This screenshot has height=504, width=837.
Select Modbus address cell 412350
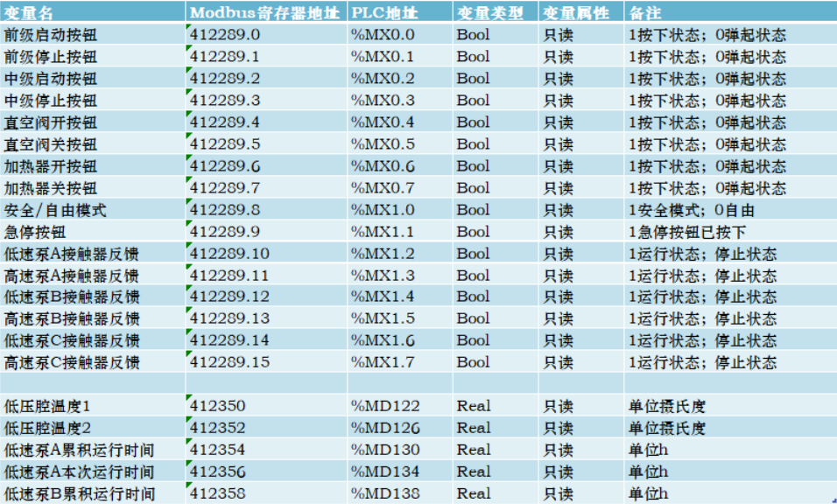point(218,406)
